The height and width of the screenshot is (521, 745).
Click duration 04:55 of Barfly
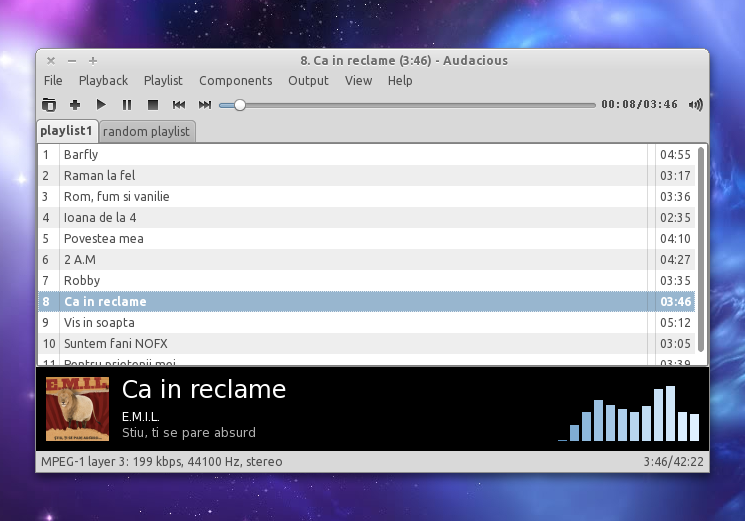pos(675,154)
